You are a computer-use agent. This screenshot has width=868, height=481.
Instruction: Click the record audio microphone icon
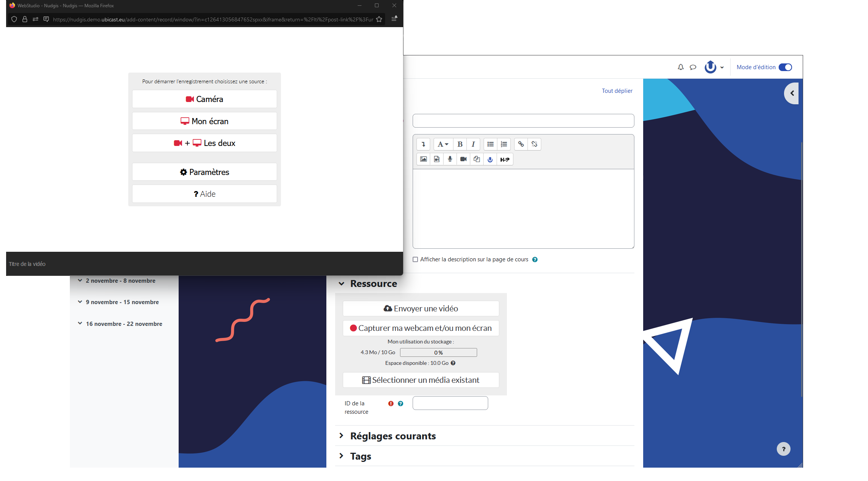coord(450,159)
